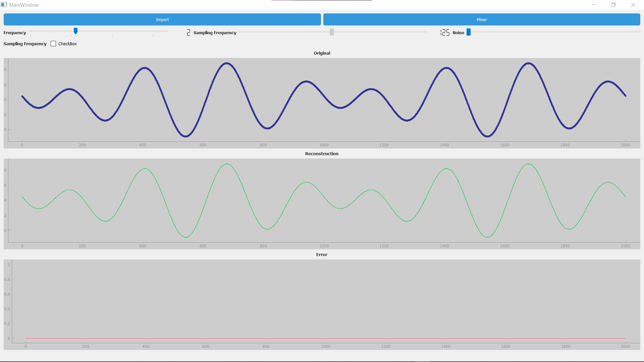The height and width of the screenshot is (362, 644).
Task: Click the green curve in Reconstruction plot
Action: [227, 164]
